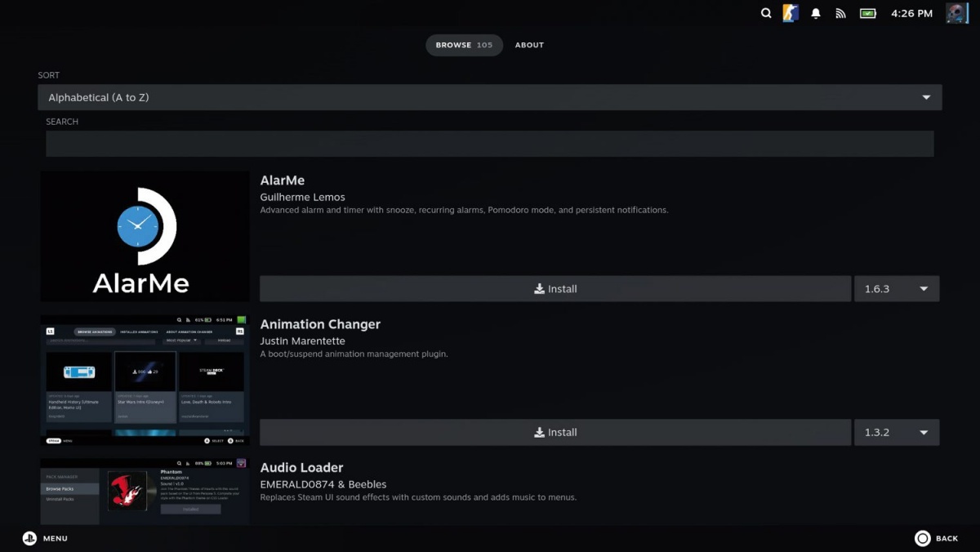Open Animation Changer version 1.3.2 dropdown

897,433
